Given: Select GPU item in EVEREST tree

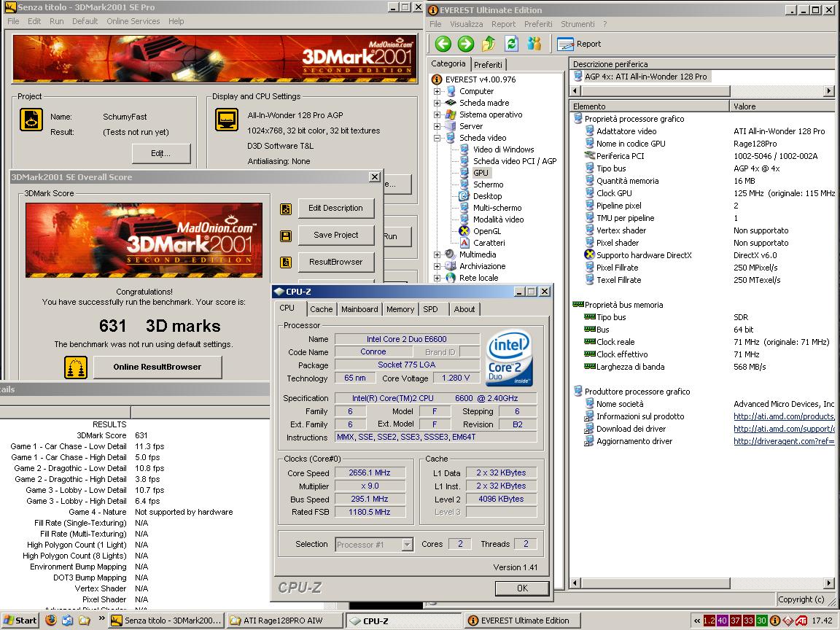Looking at the screenshot, I should click(481, 173).
